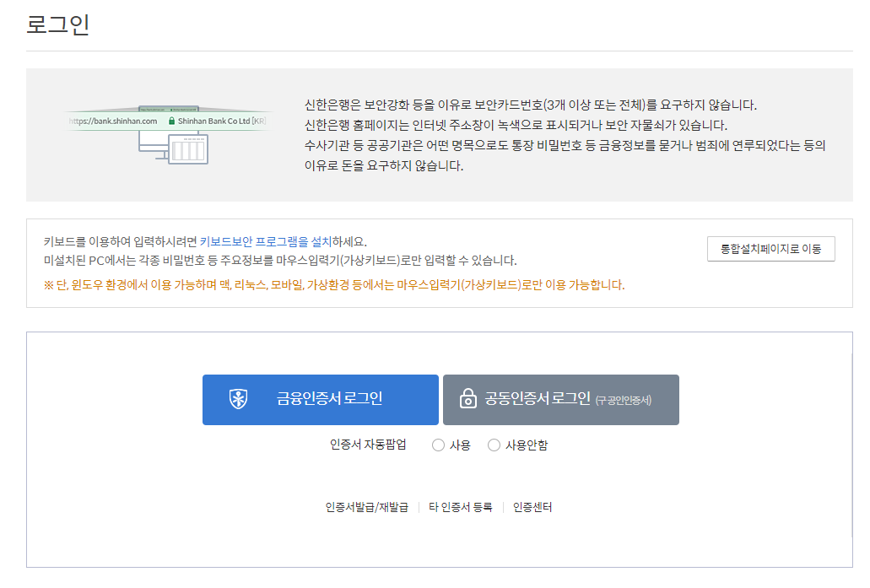The height and width of the screenshot is (588, 870).
Task: Open 타 인증서 등록 link
Action: (460, 507)
